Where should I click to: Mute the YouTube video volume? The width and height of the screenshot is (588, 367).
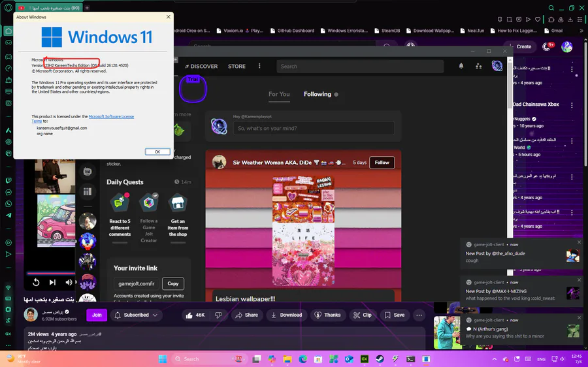click(69, 282)
